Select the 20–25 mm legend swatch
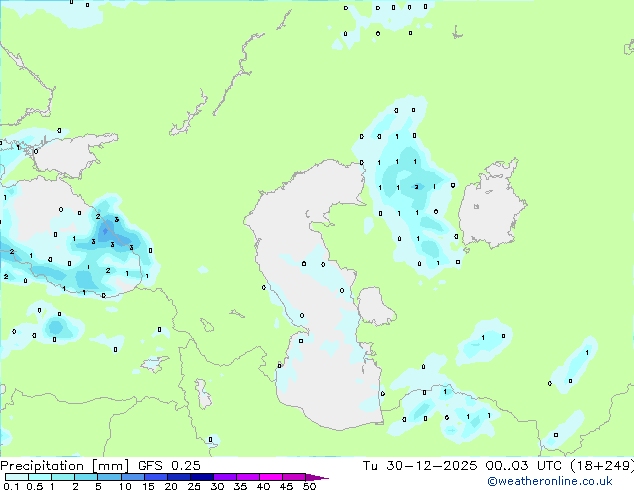This screenshot has width=634, height=490. click(179, 477)
